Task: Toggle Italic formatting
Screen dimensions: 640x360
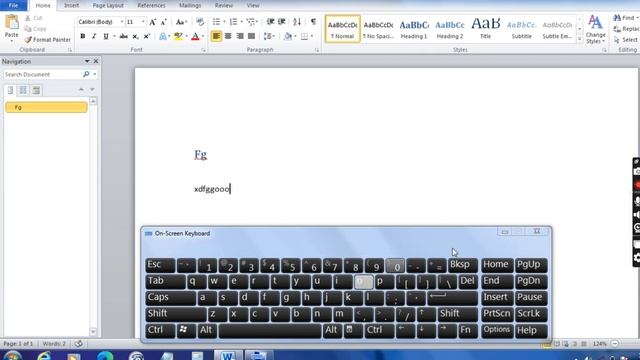Action: pos(94,36)
